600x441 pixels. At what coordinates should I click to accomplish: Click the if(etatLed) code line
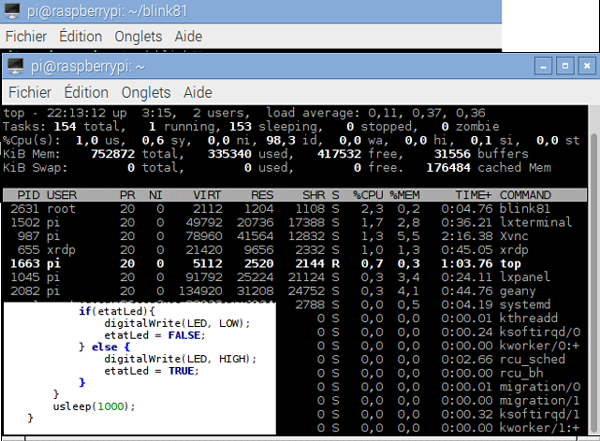(x=117, y=311)
